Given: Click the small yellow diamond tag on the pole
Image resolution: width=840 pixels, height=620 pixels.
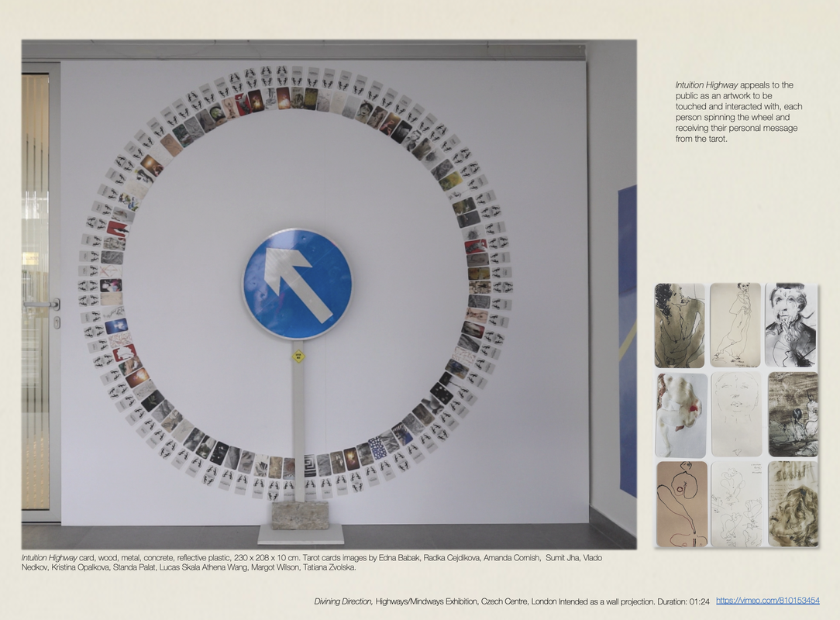Looking at the screenshot, I should coord(298,356).
